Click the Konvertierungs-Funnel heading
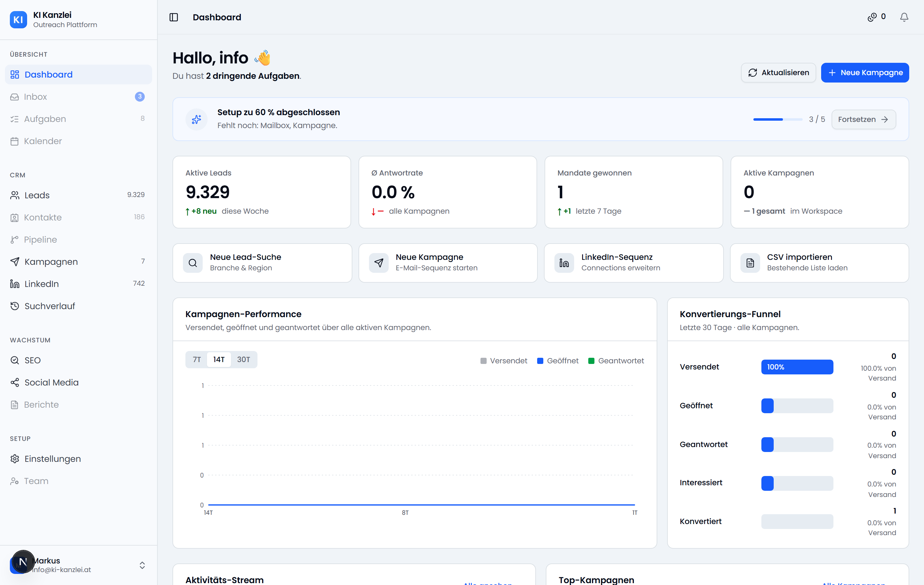 pos(730,314)
